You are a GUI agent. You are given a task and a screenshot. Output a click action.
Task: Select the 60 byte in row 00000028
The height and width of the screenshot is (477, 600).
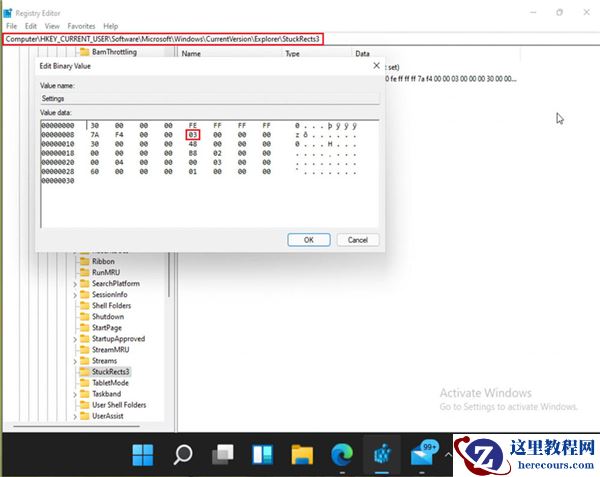coord(95,171)
